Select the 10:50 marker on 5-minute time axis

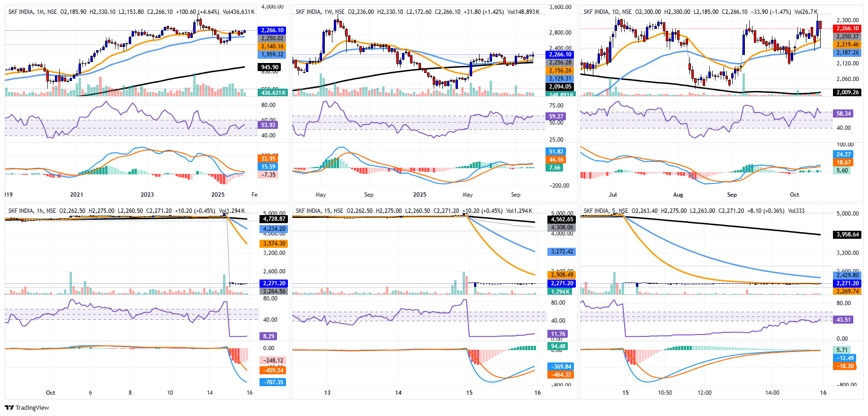pyautogui.click(x=665, y=393)
